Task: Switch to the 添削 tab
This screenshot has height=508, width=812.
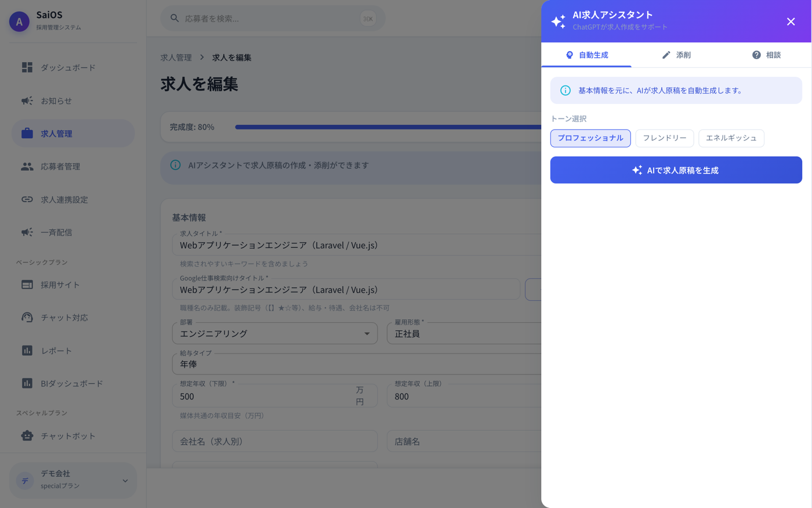Action: pyautogui.click(x=676, y=55)
